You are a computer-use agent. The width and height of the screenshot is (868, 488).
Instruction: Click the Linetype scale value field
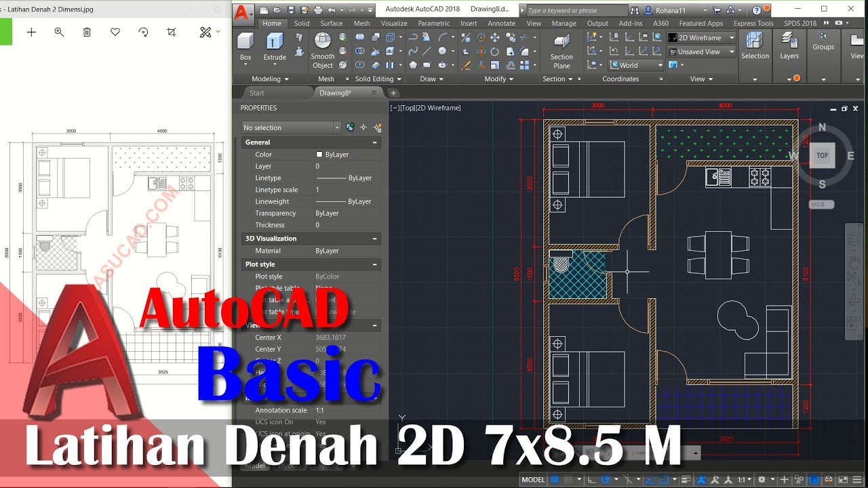pyautogui.click(x=347, y=190)
